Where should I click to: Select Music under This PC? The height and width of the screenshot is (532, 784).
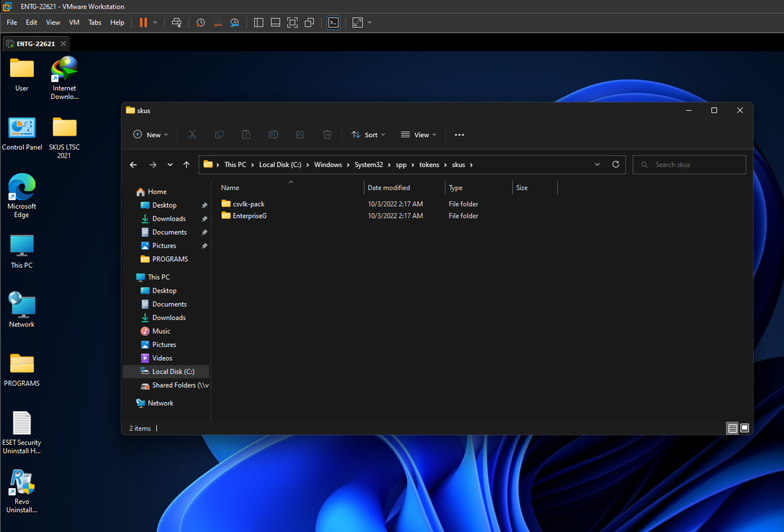click(x=161, y=331)
